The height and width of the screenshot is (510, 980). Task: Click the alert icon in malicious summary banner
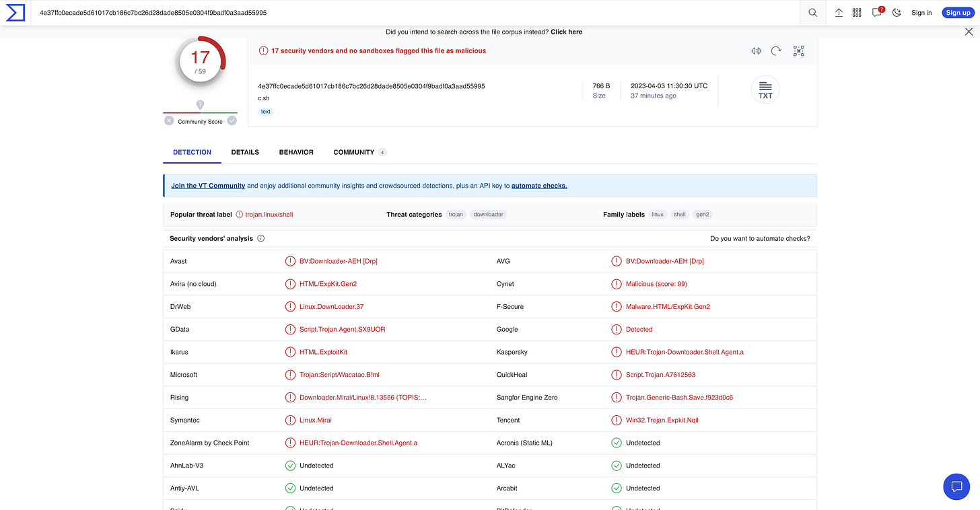[x=263, y=51]
